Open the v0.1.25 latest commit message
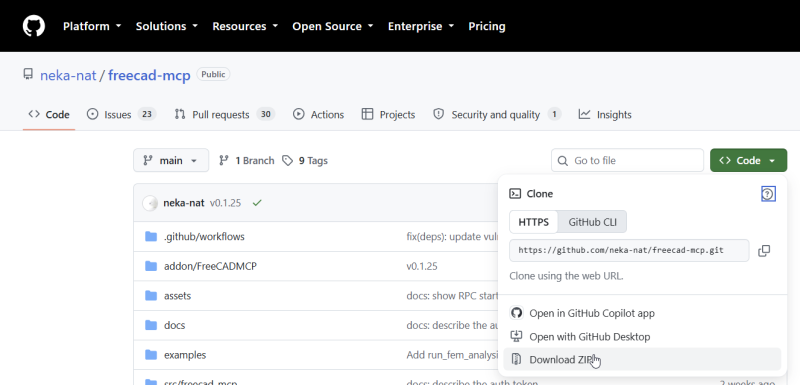Image resolution: width=800 pixels, height=385 pixels. coord(226,203)
